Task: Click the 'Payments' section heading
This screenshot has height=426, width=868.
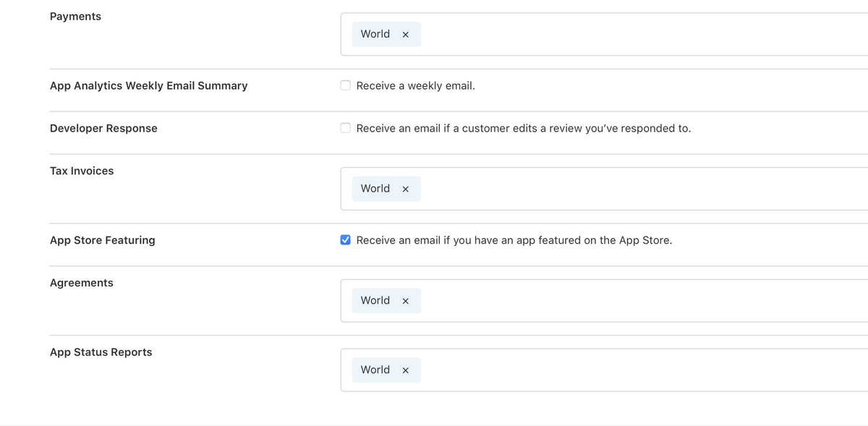Action: pos(75,16)
